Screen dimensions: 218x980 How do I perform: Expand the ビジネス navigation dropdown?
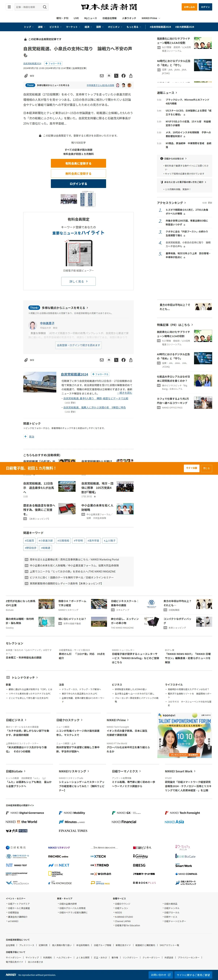[x=56, y=27]
